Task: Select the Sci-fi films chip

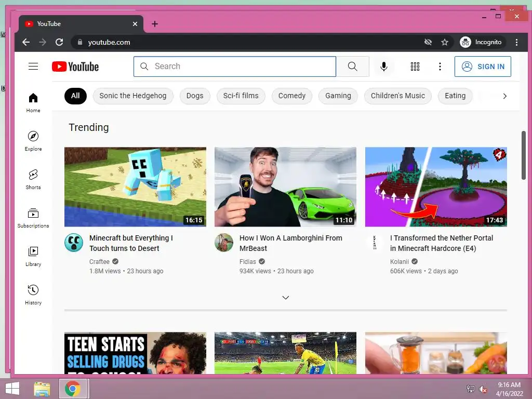Action: coord(241,96)
